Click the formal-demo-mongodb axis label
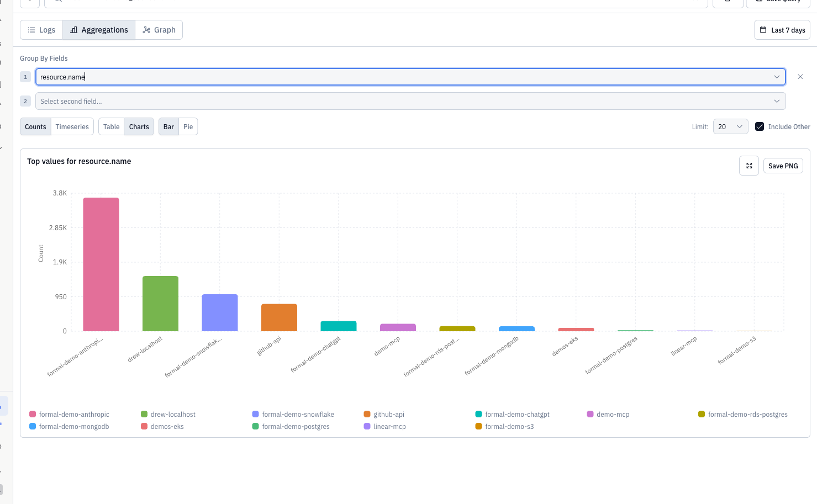 (x=492, y=356)
